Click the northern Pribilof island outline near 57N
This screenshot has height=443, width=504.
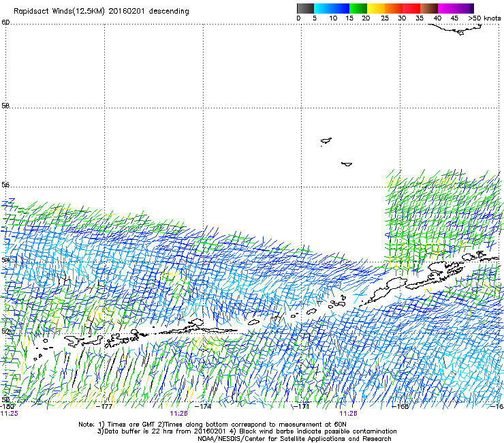tap(326, 141)
